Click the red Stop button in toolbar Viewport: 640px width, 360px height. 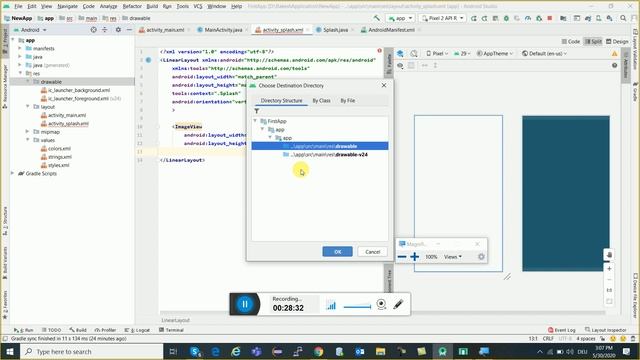click(x=550, y=18)
